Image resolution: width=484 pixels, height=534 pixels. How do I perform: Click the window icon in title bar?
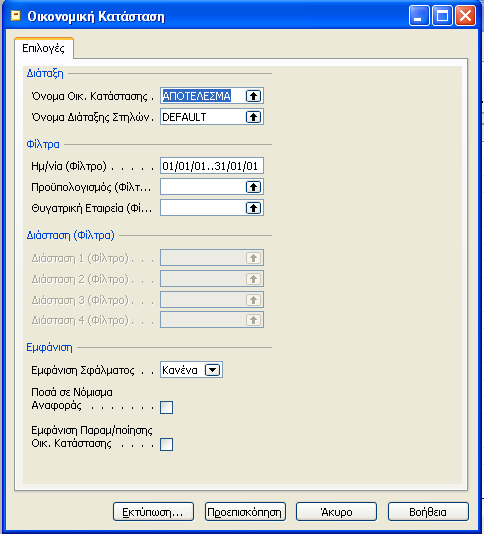pos(16,16)
